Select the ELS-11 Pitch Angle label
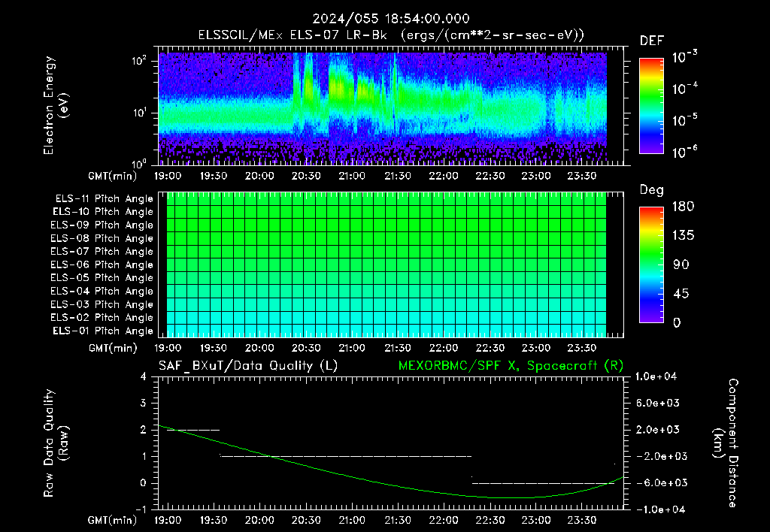Screen dimensions: 770x532 (104, 199)
